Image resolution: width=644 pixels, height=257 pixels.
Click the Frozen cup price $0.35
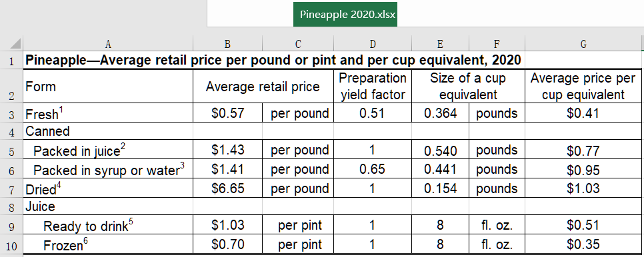coord(583,245)
